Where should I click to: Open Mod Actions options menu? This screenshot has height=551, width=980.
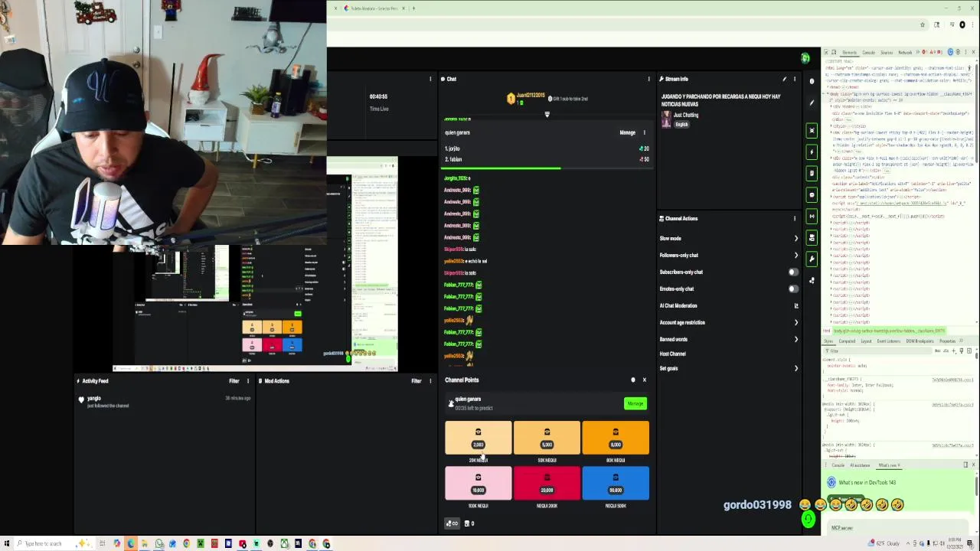pos(430,380)
